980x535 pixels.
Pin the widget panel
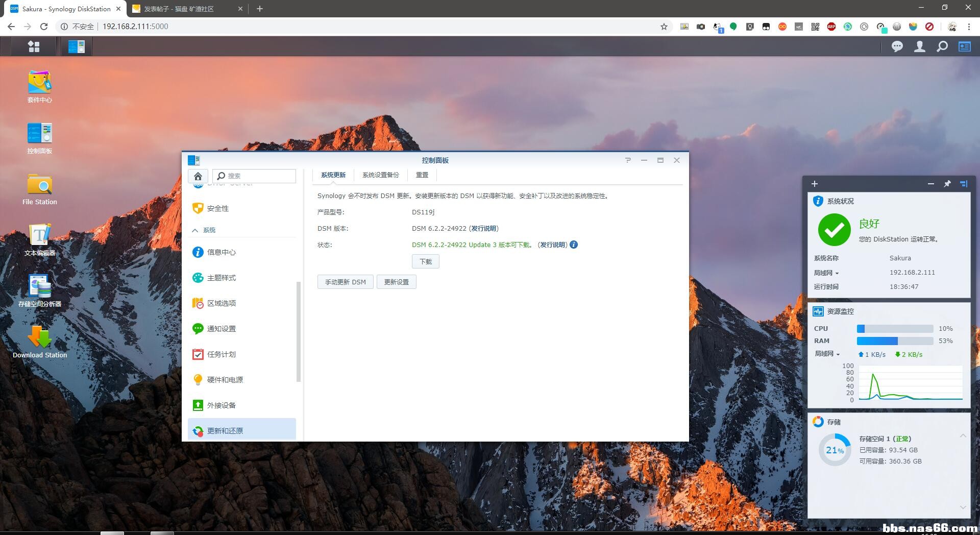947,184
